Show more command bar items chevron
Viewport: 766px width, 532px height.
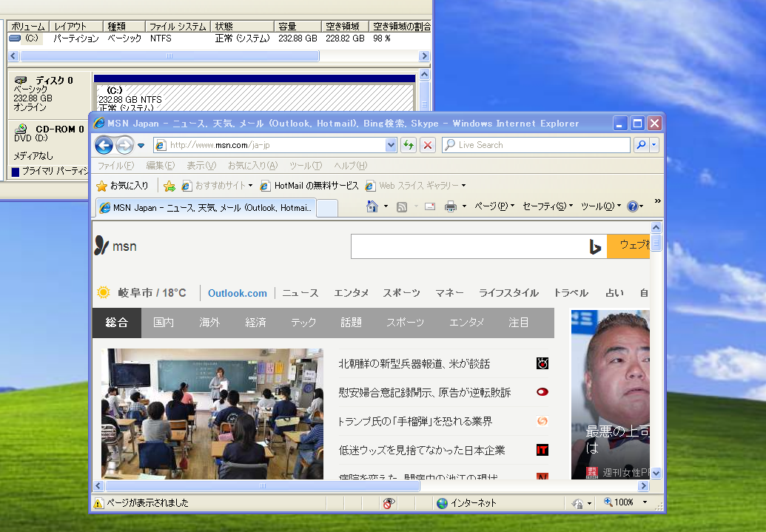point(657,201)
